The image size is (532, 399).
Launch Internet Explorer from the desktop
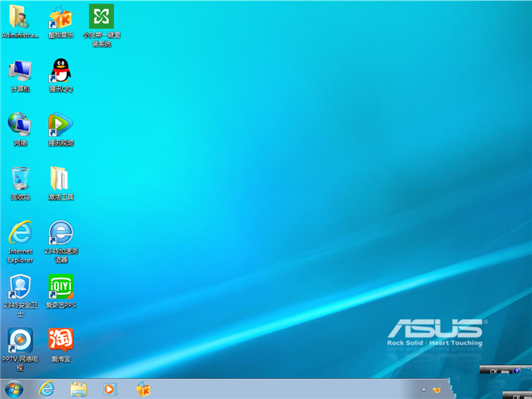19,233
